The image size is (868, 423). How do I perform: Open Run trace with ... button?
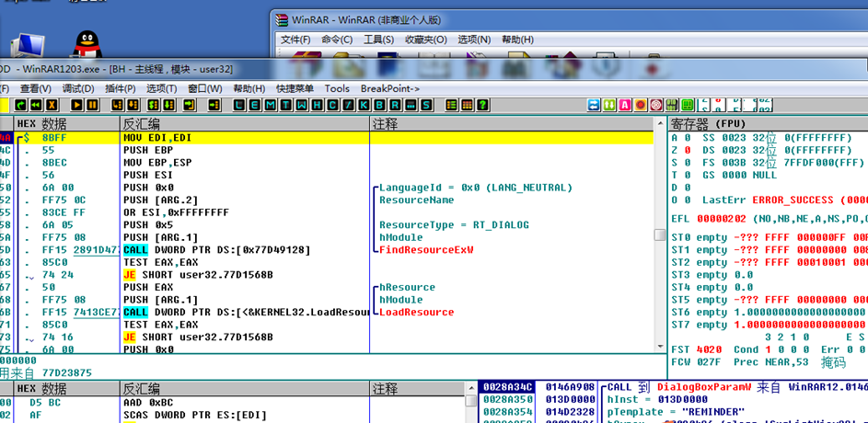411,105
